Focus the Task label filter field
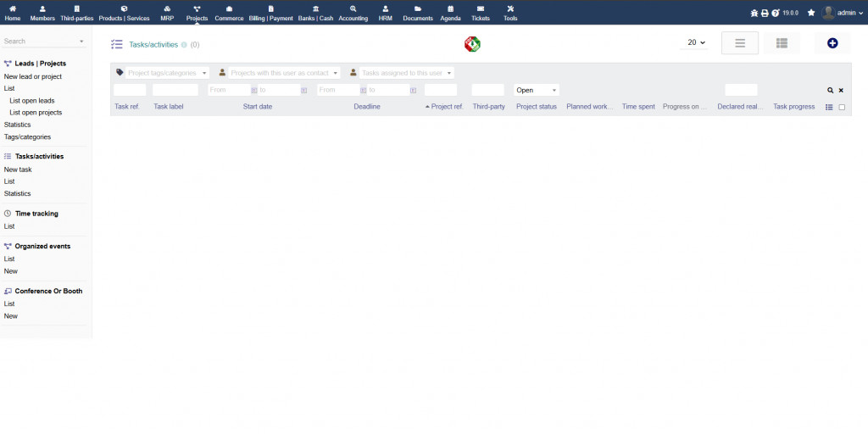868x434 pixels. click(x=175, y=90)
